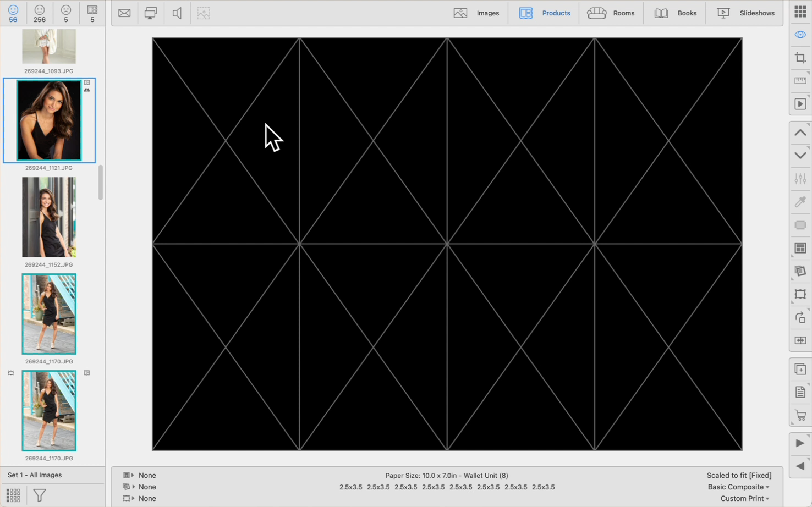812x507 pixels.
Task: Toggle the No sad face filter
Action: [66, 13]
